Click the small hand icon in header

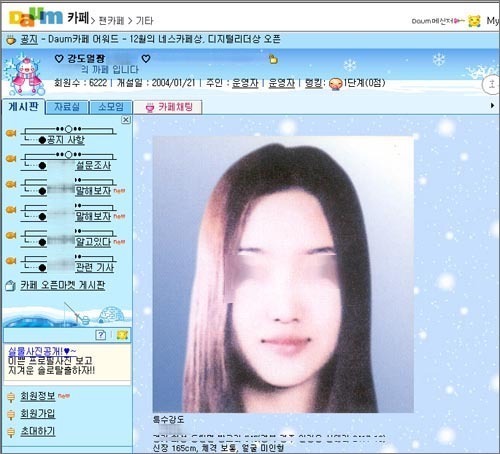pos(273,59)
